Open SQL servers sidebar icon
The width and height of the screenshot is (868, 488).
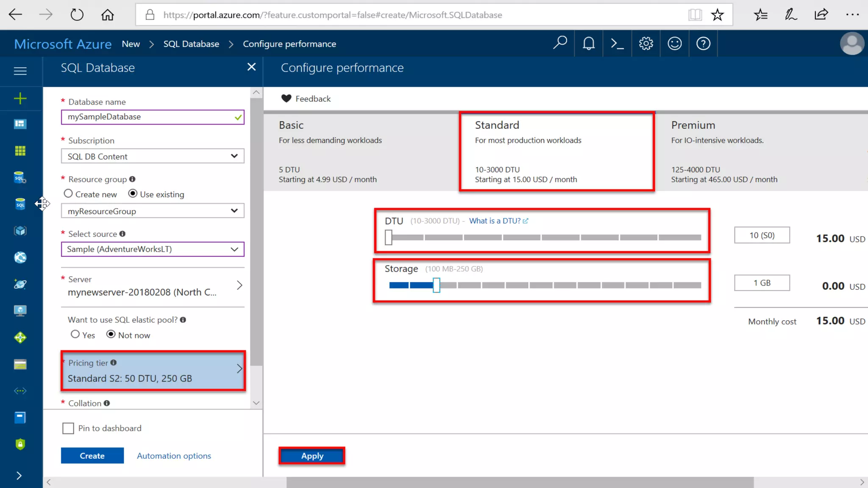coord(20,177)
